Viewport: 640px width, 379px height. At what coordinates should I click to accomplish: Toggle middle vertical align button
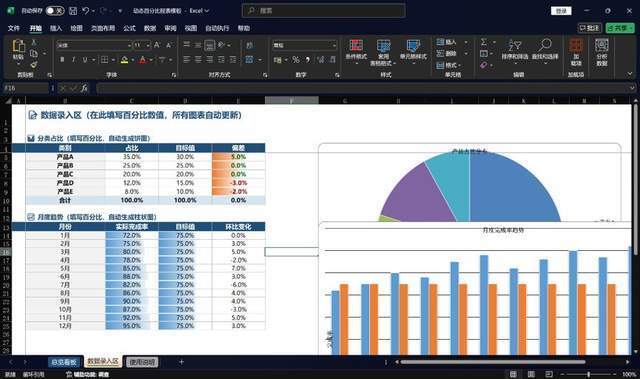coord(198,45)
